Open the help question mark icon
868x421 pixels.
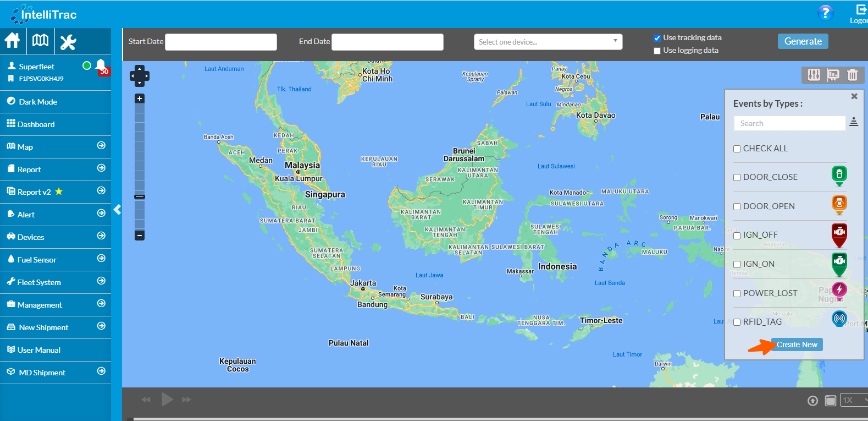825,13
